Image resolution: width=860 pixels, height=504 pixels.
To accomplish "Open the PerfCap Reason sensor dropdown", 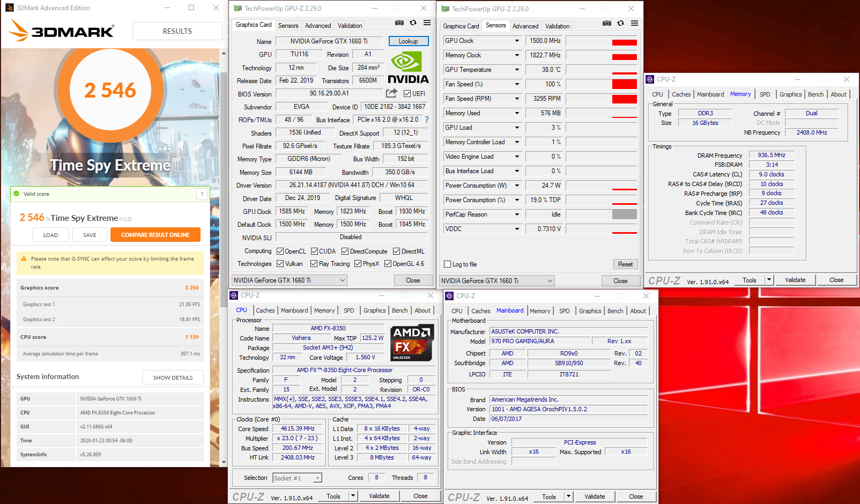I will 517,214.
